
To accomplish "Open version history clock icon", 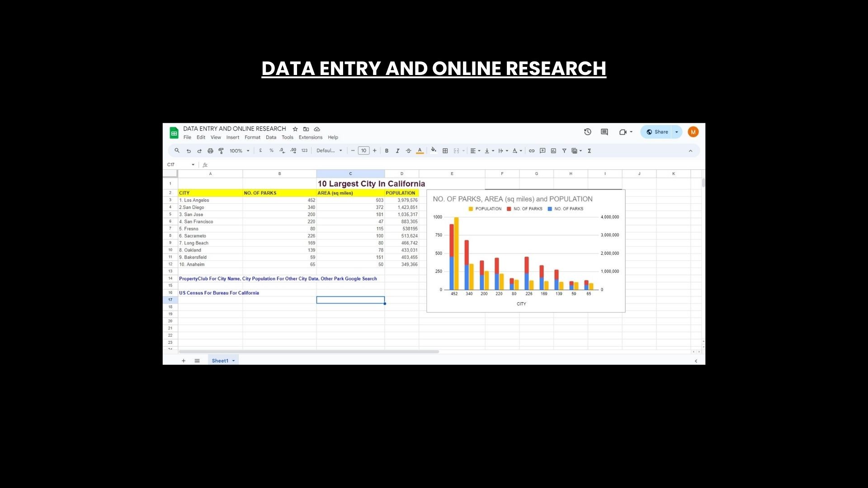I will tap(587, 132).
